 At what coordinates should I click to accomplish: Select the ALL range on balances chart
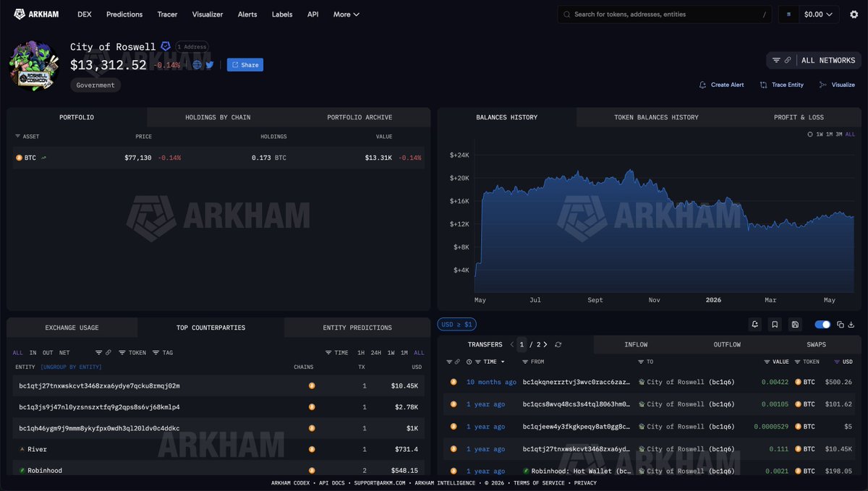tap(850, 135)
